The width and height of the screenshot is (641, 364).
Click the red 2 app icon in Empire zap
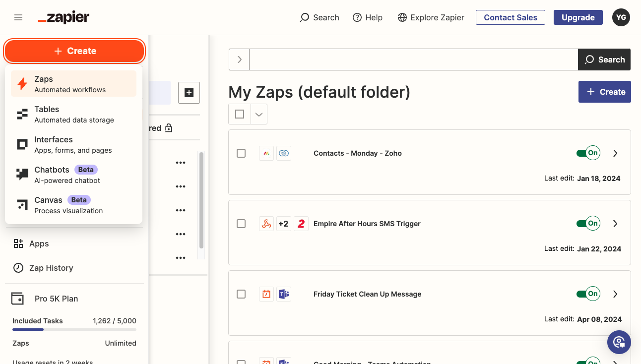301,224
